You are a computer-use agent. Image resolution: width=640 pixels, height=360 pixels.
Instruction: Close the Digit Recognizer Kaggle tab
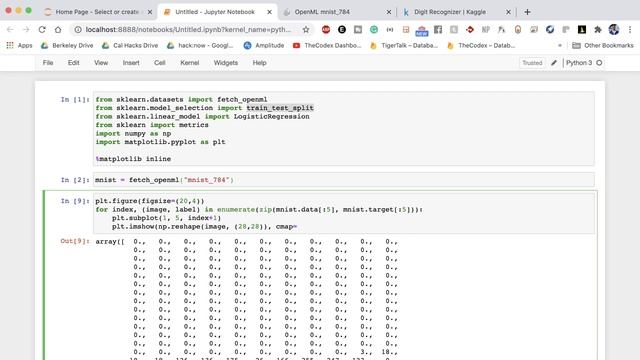[x=508, y=12]
